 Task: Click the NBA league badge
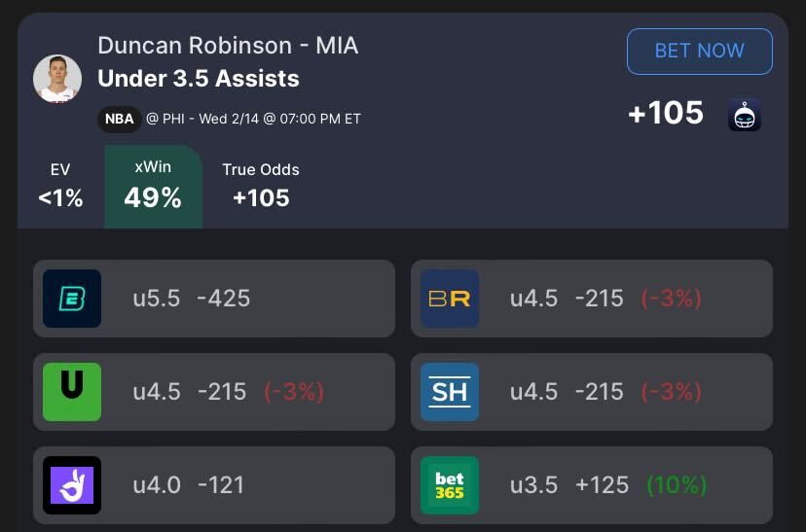[x=119, y=120]
